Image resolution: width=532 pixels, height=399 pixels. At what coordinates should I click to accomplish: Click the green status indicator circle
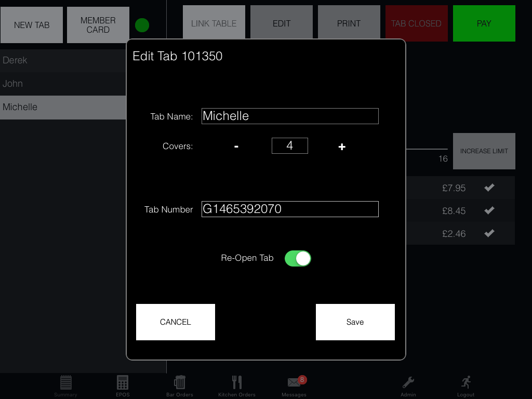(142, 25)
